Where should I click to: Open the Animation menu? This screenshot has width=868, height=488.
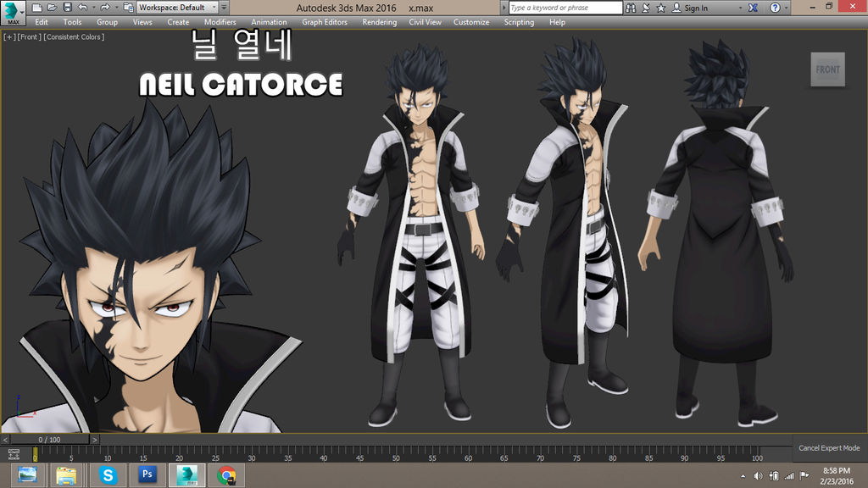(269, 22)
